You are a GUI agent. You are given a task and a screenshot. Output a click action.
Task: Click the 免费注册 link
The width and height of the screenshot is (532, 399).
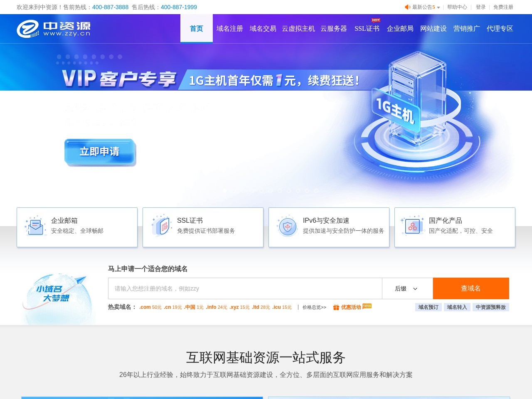(x=503, y=7)
